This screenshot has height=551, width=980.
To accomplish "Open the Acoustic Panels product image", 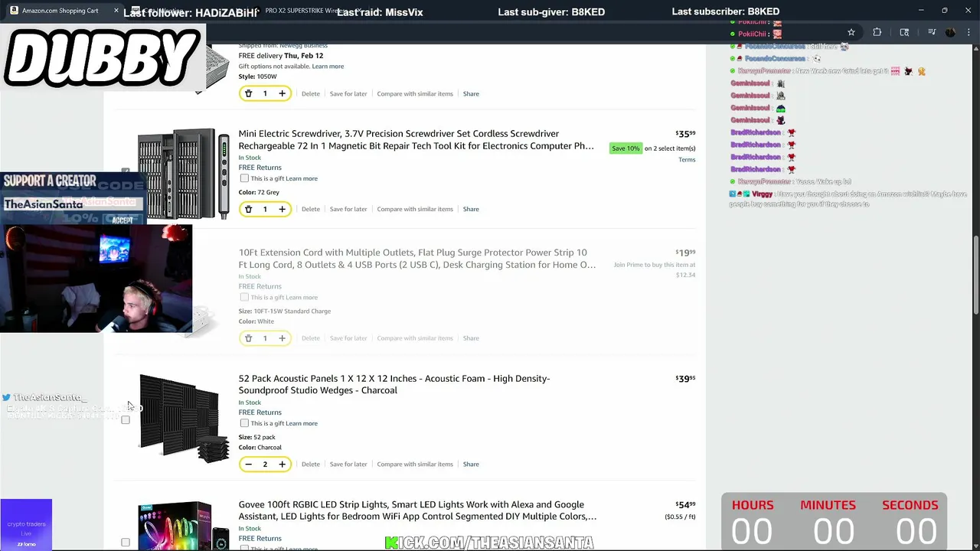I will (184, 418).
